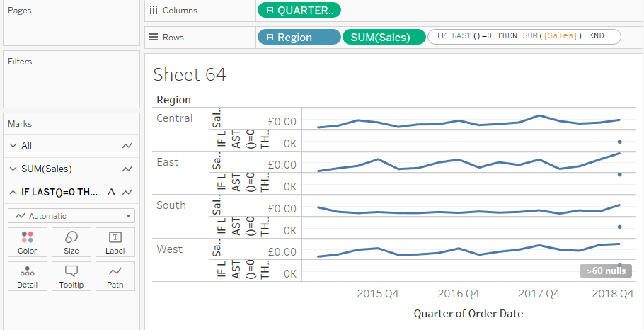Click the Rows shelf icon
Image resolution: width=644 pixels, height=330 pixels.
(x=154, y=38)
